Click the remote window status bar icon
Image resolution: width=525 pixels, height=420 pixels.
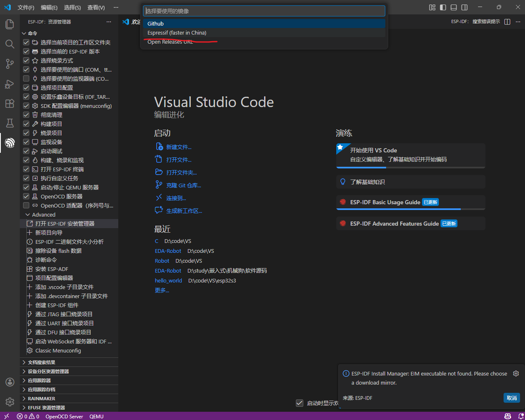click(x=7, y=416)
